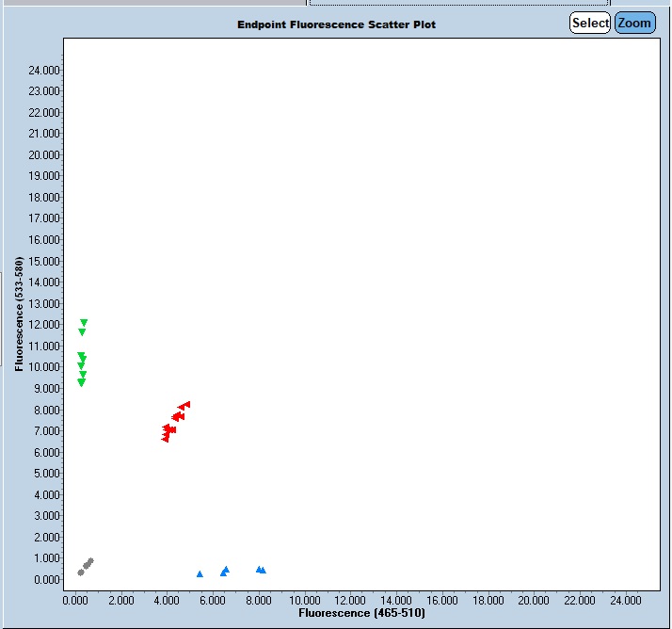Screen dimensions: 672x629
Task: Click the 5.000 tick label on y-axis
Action: coord(47,474)
